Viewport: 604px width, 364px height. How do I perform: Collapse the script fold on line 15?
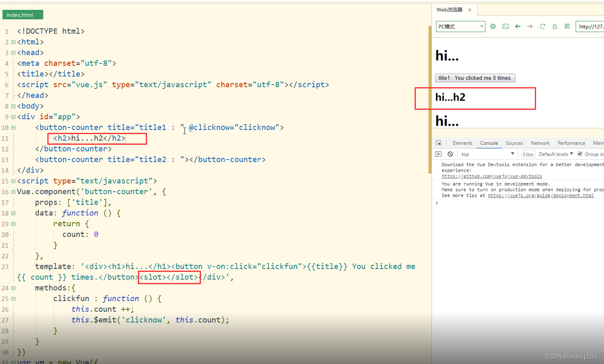click(x=14, y=181)
